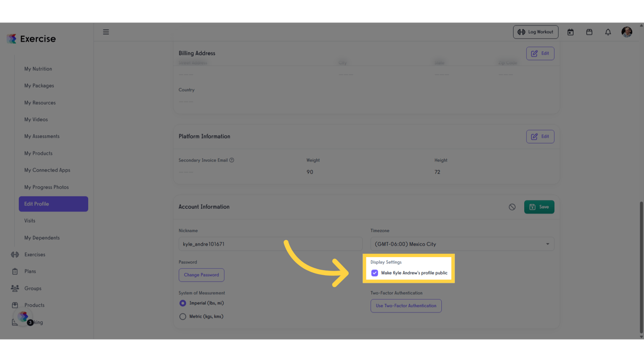Select the Metric (kgs, kms) radio button
644x362 pixels.
tap(183, 317)
